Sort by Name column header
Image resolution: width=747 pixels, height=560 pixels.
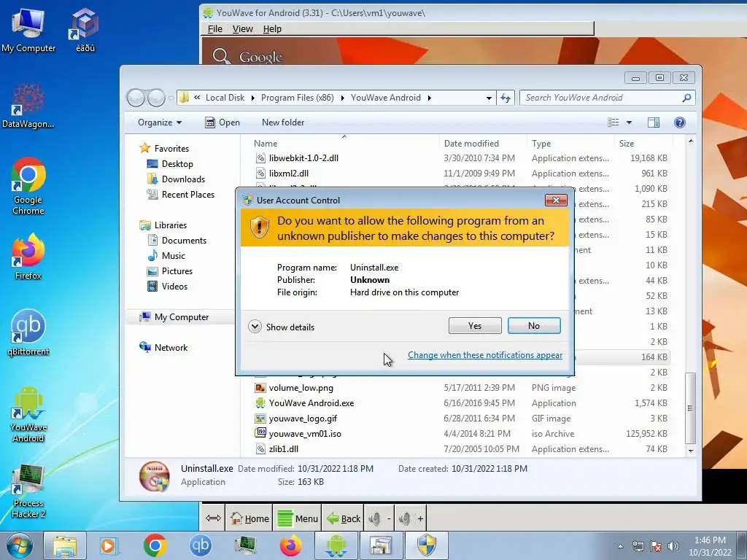point(266,144)
